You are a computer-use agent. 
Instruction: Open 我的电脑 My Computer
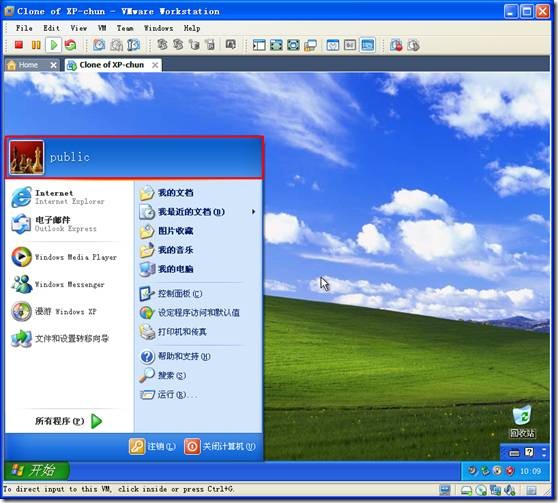[198, 269]
